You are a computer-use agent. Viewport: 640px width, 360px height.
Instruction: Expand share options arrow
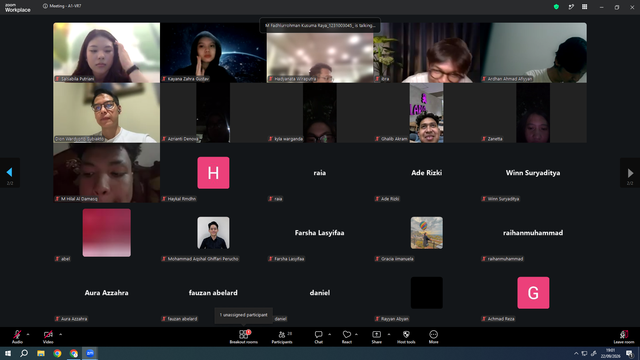pos(389,334)
